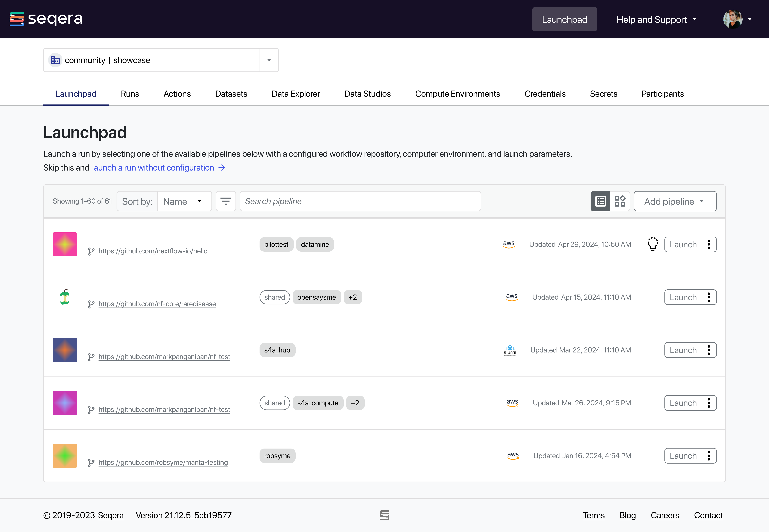This screenshot has height=532, width=769.
Task: Click the datamine label tag
Action: coord(315,244)
